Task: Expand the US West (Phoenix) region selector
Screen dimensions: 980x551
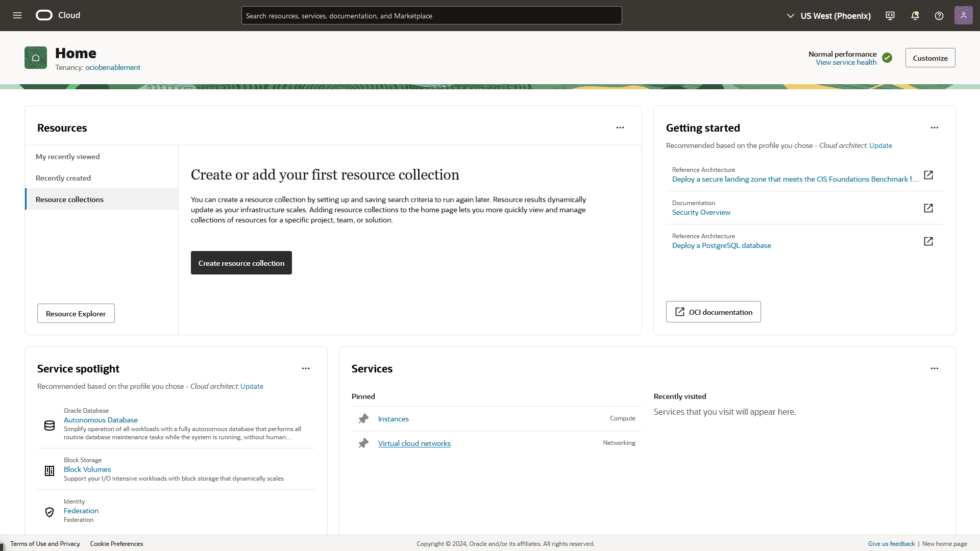Action: [x=829, y=16]
